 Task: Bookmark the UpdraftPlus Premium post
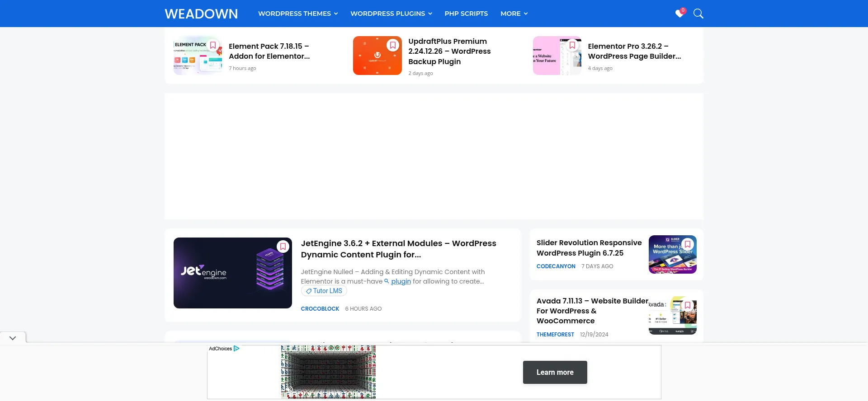click(393, 45)
